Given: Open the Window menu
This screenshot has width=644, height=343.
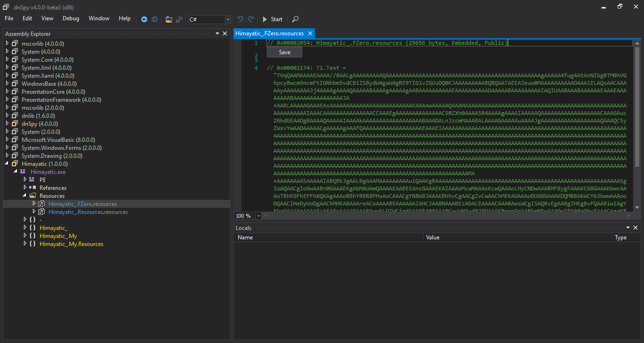Looking at the screenshot, I should point(99,18).
